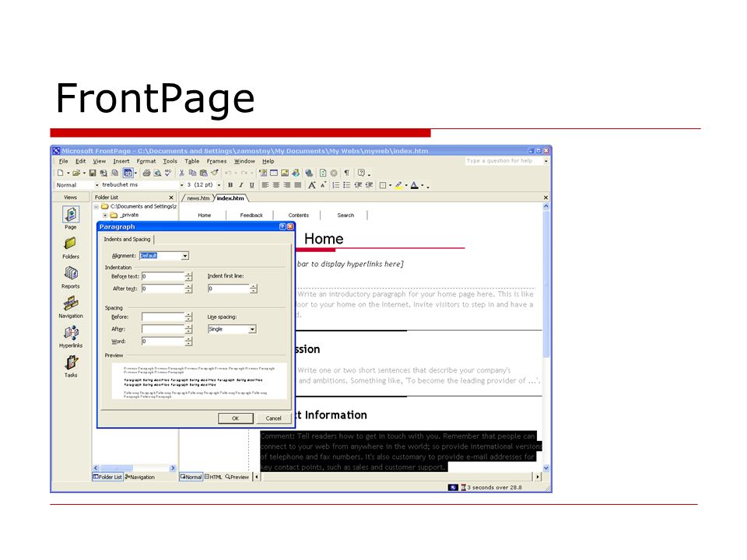Click the Font Color icon
747x560 pixels.
tap(415, 185)
